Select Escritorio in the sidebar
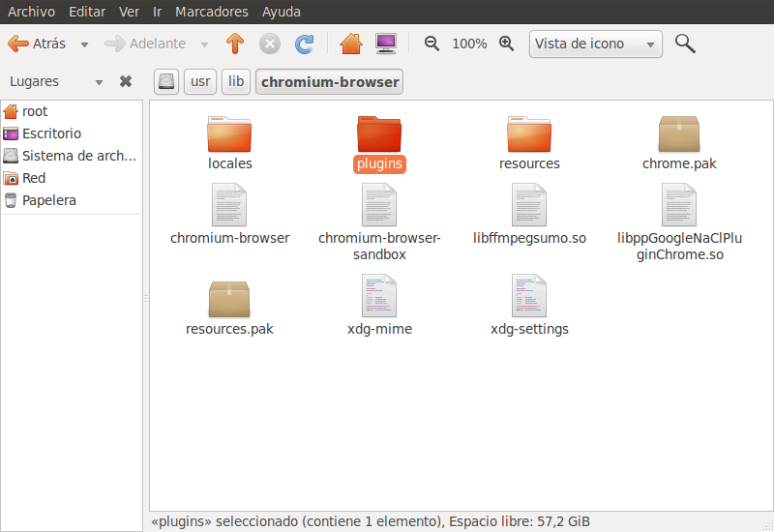774x532 pixels. coord(72,133)
